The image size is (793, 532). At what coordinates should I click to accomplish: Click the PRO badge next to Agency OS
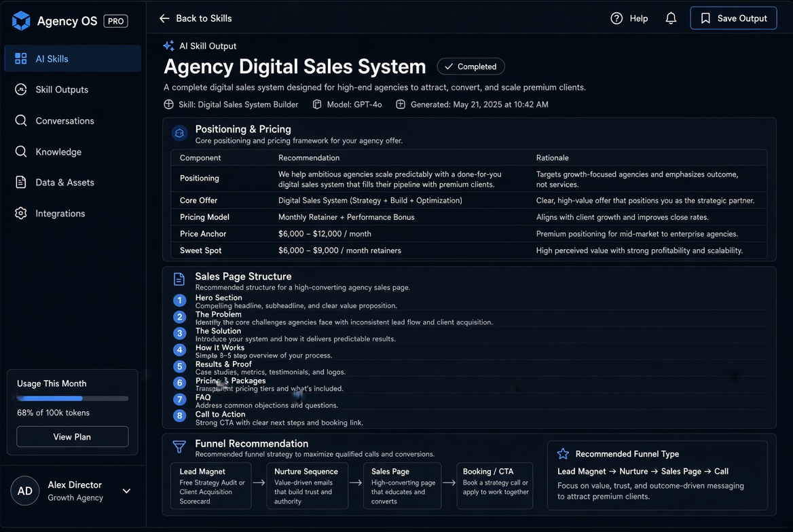click(116, 21)
